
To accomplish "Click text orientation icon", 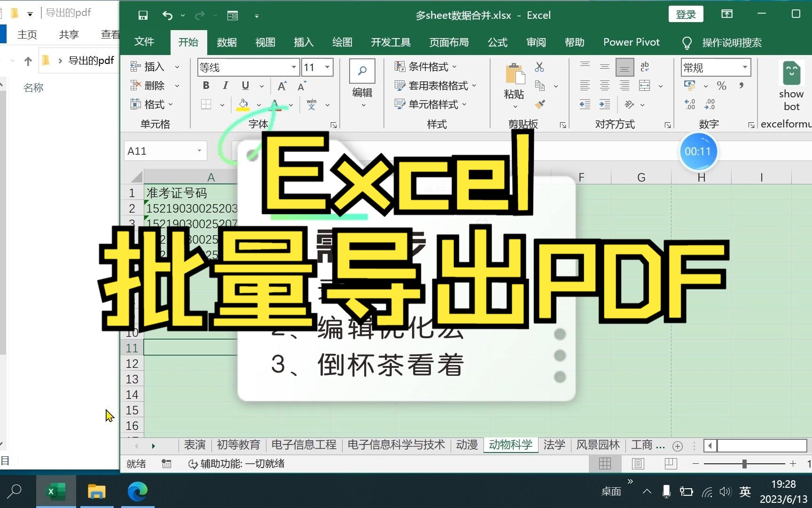I will click(630, 104).
